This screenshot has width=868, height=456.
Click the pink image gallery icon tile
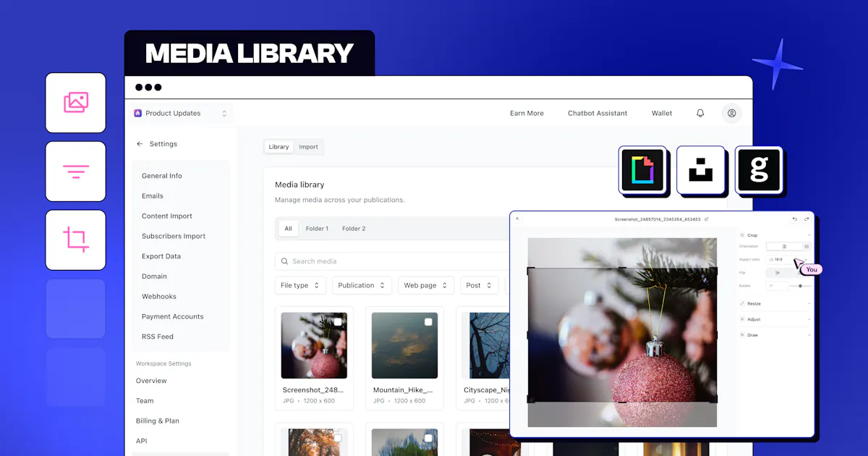tap(76, 103)
